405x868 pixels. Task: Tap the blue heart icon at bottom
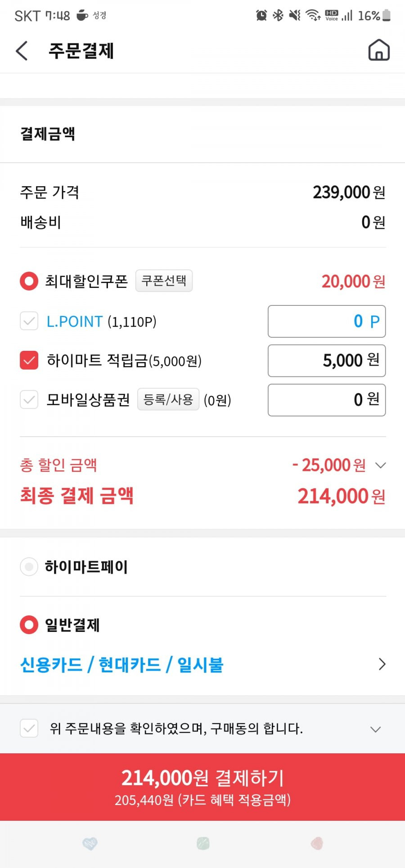pos(90,843)
